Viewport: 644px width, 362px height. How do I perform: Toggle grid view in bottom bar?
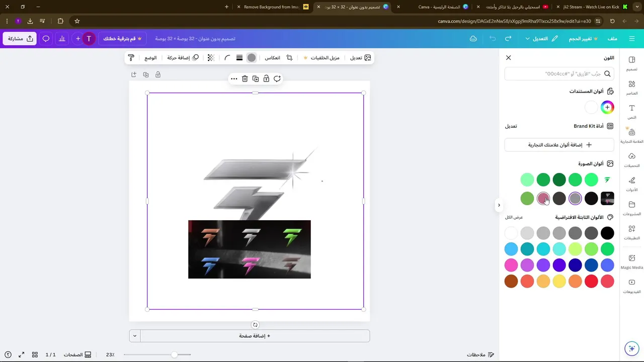[35, 354]
